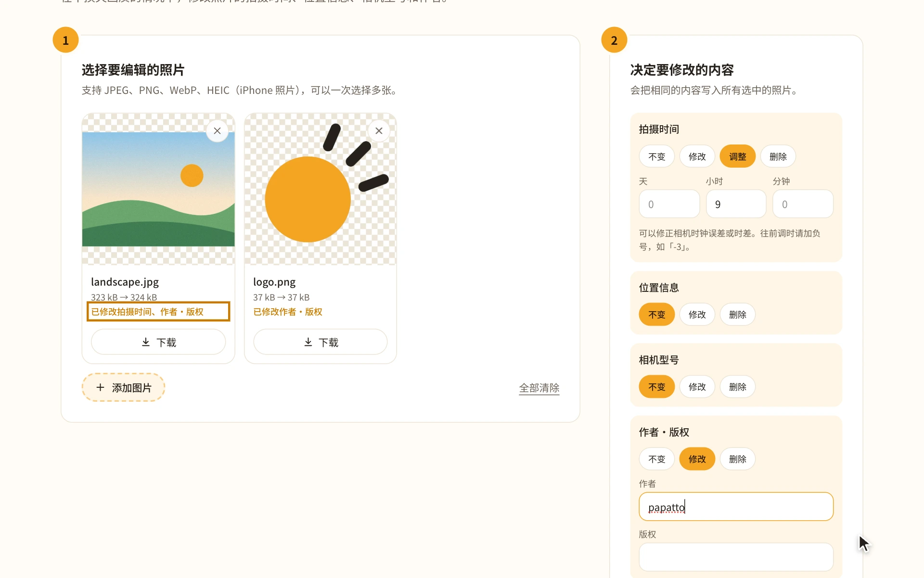Click the empty 版权 input field
Screen dimensions: 924x578
point(736,557)
